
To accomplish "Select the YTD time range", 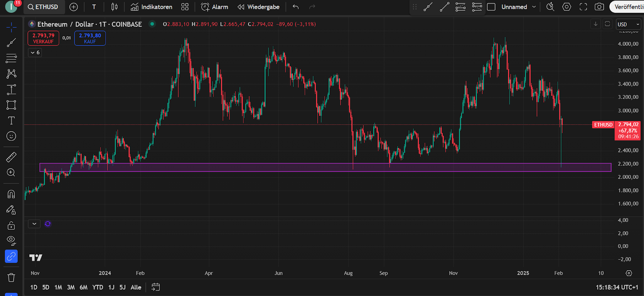I will coord(98,287).
